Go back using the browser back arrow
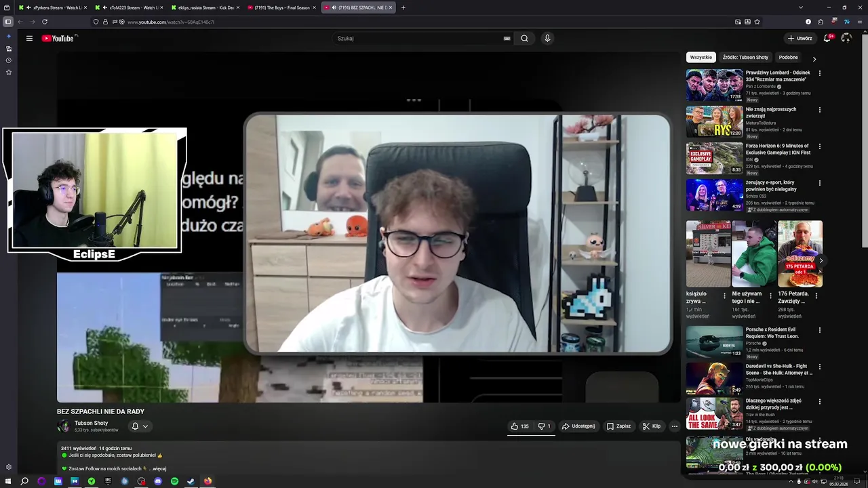Image resolution: width=868 pixels, height=488 pixels. [x=20, y=22]
